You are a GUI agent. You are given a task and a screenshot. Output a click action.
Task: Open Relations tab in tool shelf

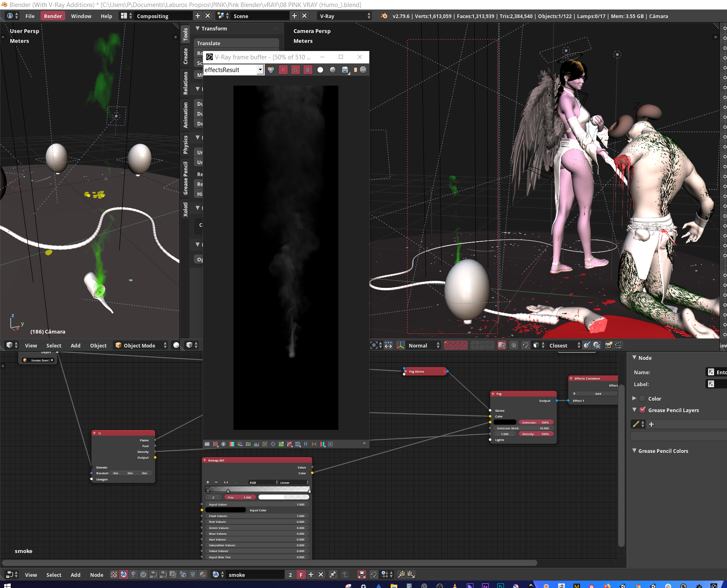pyautogui.click(x=185, y=83)
